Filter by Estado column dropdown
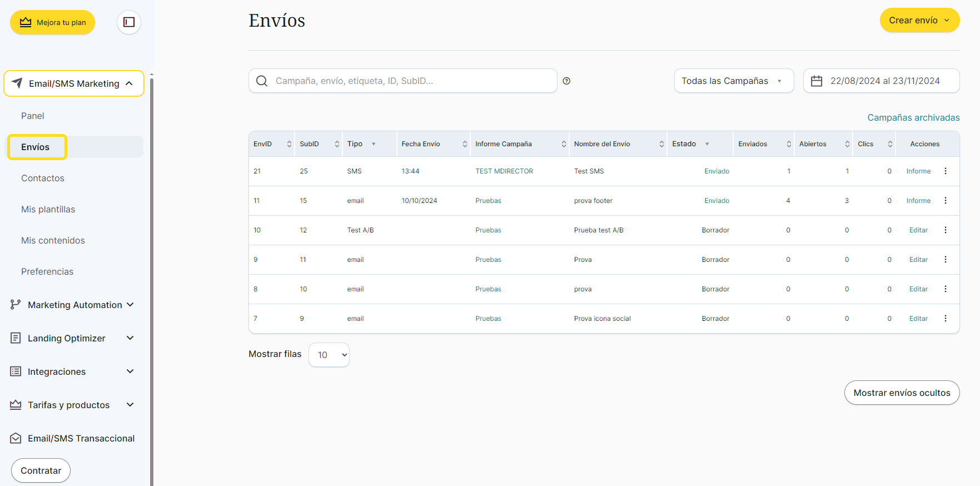The width and height of the screenshot is (980, 486). pos(707,144)
